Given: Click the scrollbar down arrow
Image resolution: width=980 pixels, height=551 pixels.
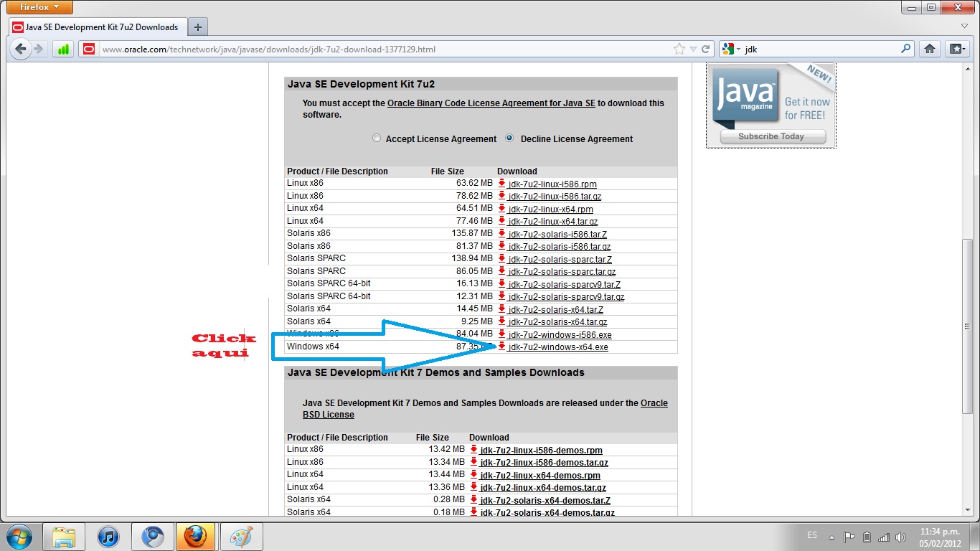Looking at the screenshot, I should pyautogui.click(x=968, y=509).
